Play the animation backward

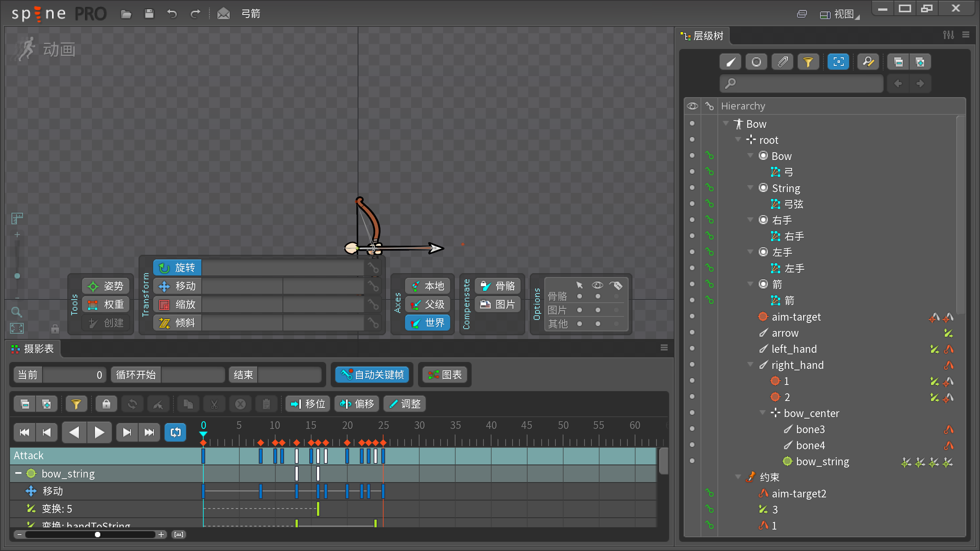click(74, 432)
